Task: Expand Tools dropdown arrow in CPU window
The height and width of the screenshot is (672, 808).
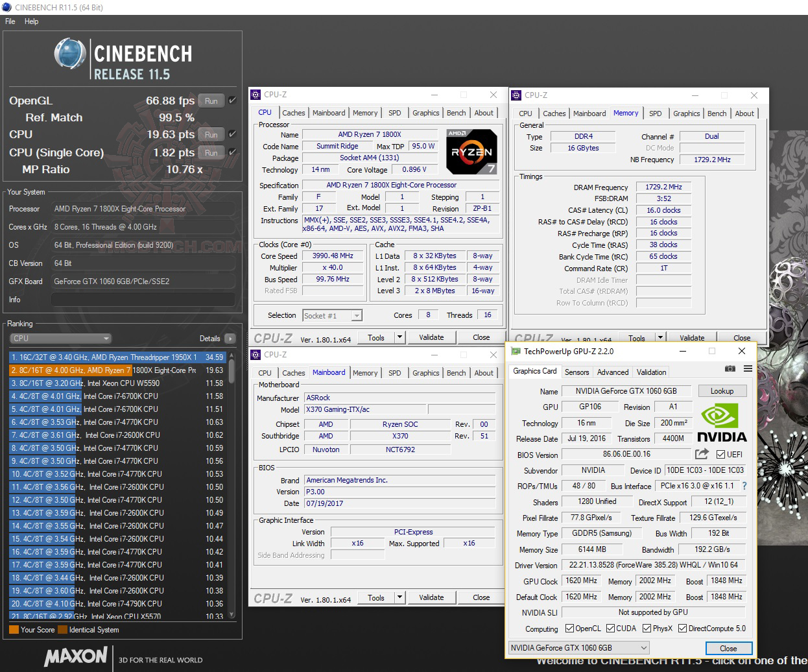Action: (399, 337)
